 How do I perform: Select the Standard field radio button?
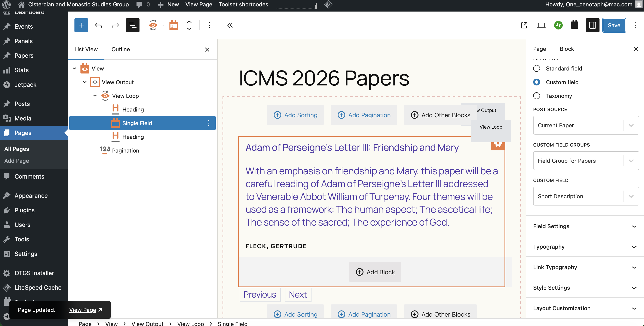537,68
